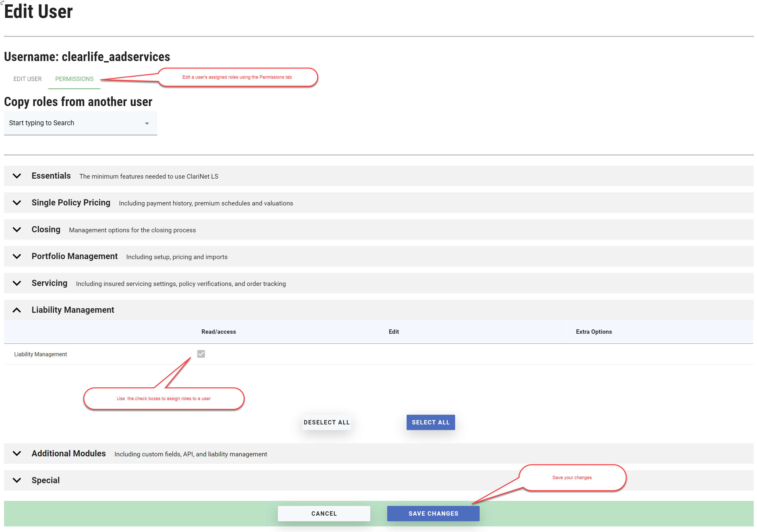Switch to the Edit User tab
The image size is (757, 532).
27,79
